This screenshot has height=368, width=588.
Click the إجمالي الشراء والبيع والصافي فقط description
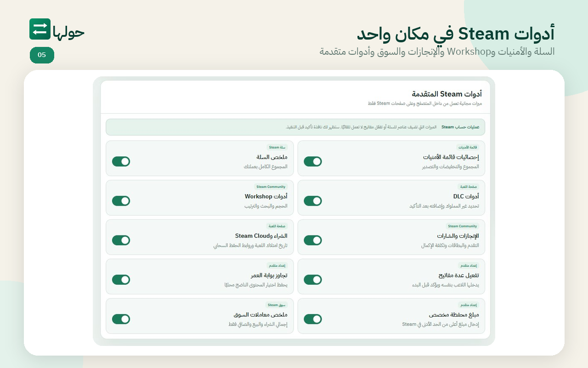(x=258, y=324)
